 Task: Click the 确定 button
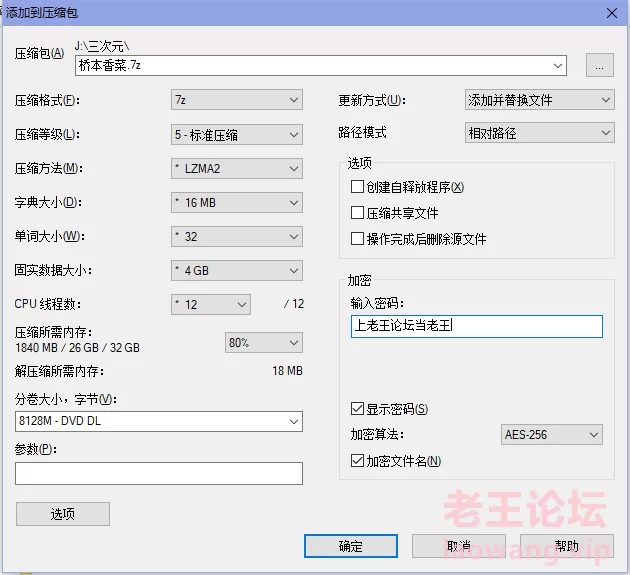tap(351, 546)
